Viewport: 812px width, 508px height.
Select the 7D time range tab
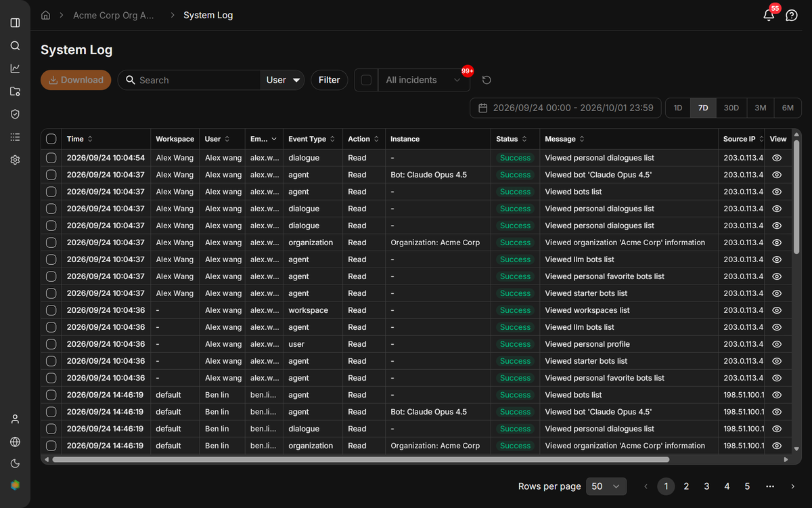coord(703,108)
